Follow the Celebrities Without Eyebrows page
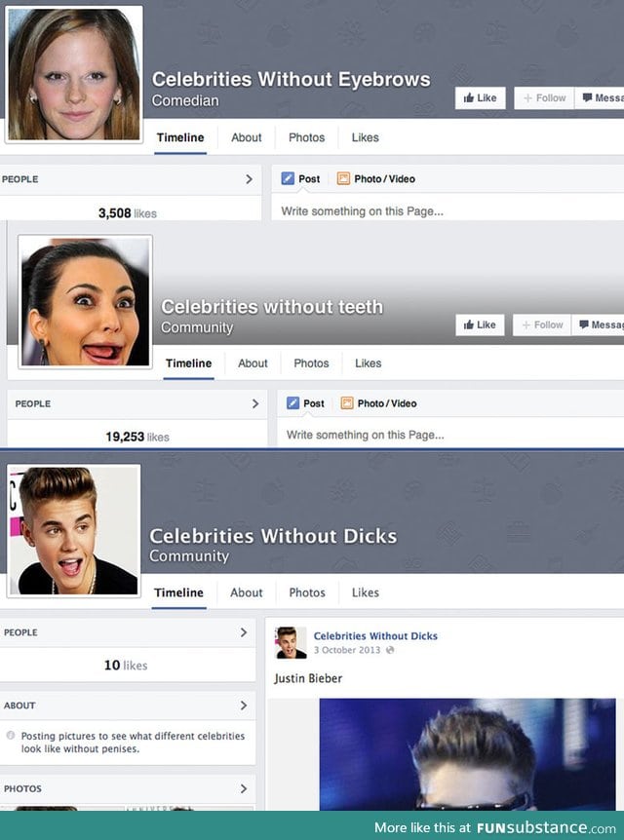The width and height of the screenshot is (624, 840). (544, 98)
